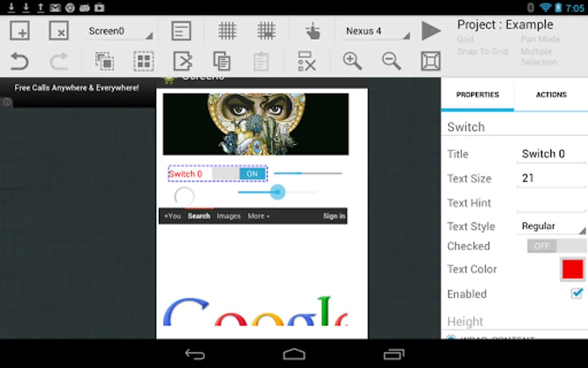The height and width of the screenshot is (368, 588).
Task: Edit the Text Size field showing 21
Action: point(551,178)
